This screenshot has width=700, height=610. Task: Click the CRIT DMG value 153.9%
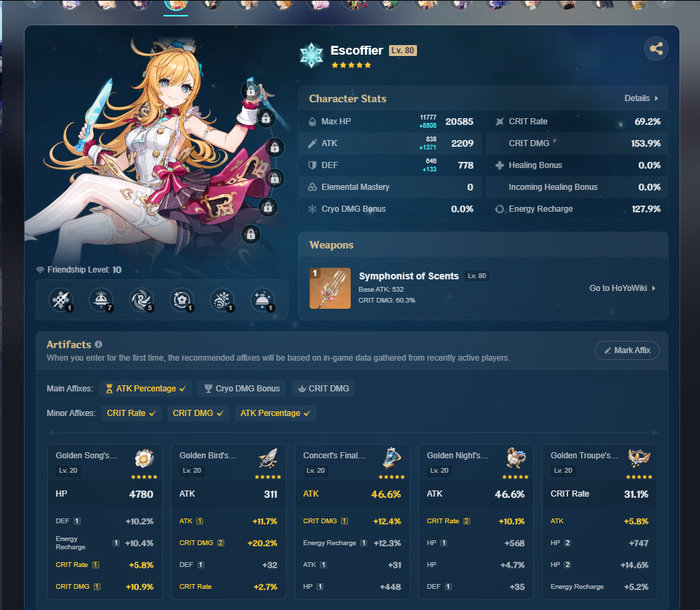pos(645,143)
